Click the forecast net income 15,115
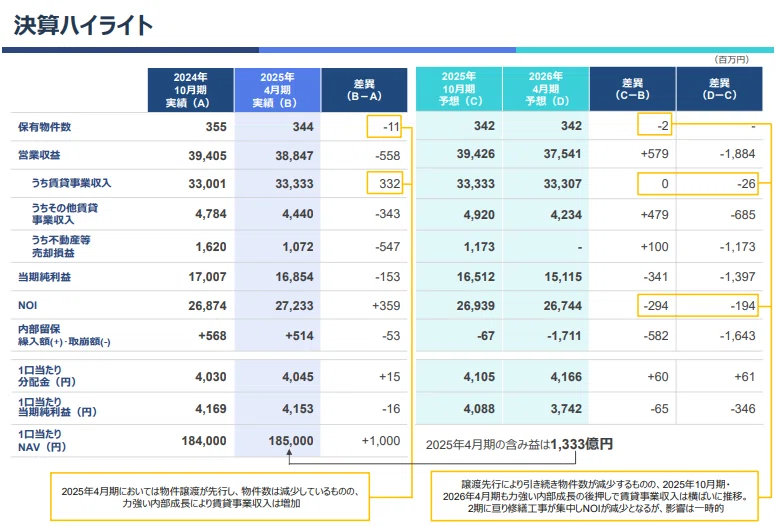This screenshot has width=775, height=526. 562,277
